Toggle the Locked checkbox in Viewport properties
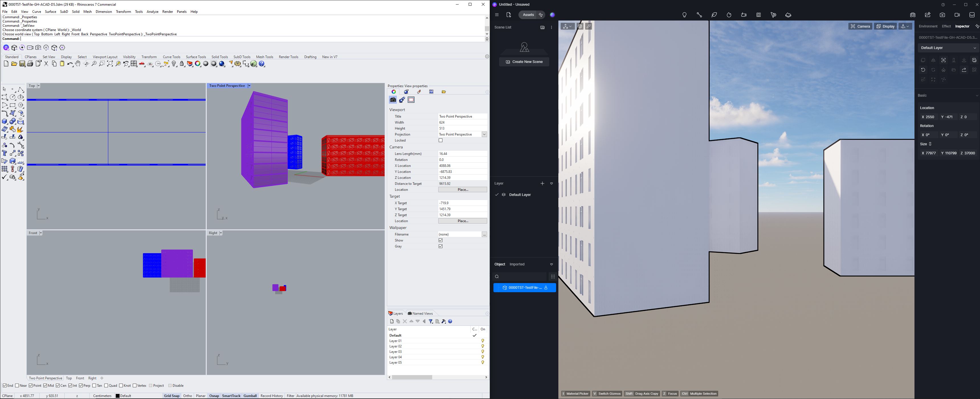 440,140
